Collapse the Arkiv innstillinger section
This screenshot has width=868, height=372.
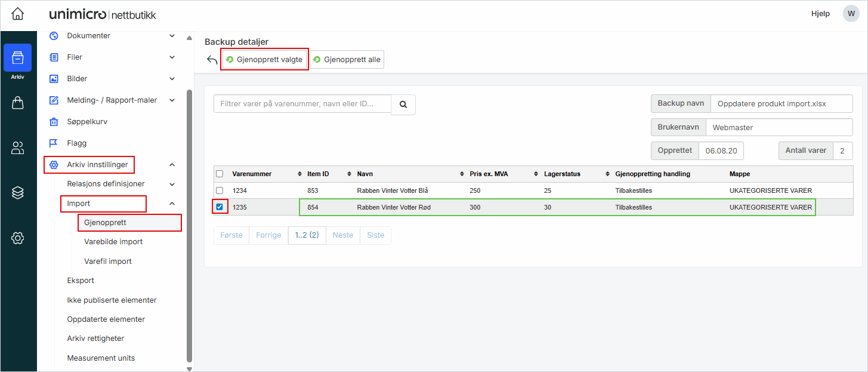click(x=172, y=165)
